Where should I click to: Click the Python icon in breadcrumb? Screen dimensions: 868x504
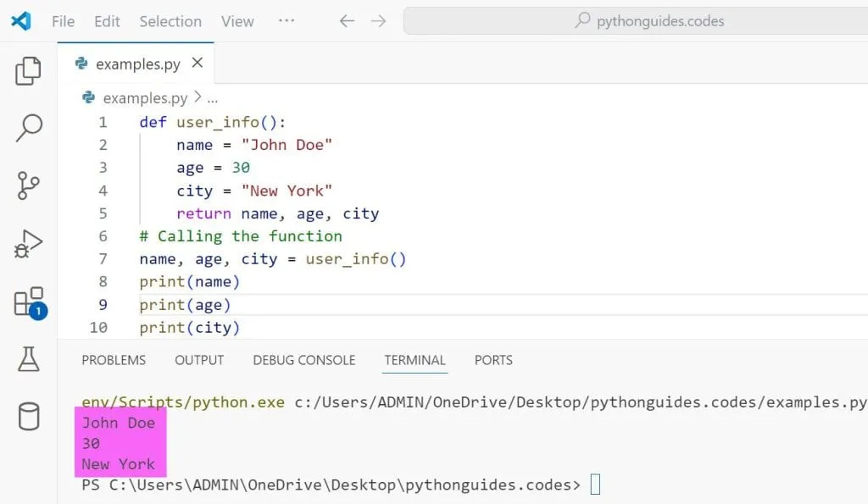[88, 97]
